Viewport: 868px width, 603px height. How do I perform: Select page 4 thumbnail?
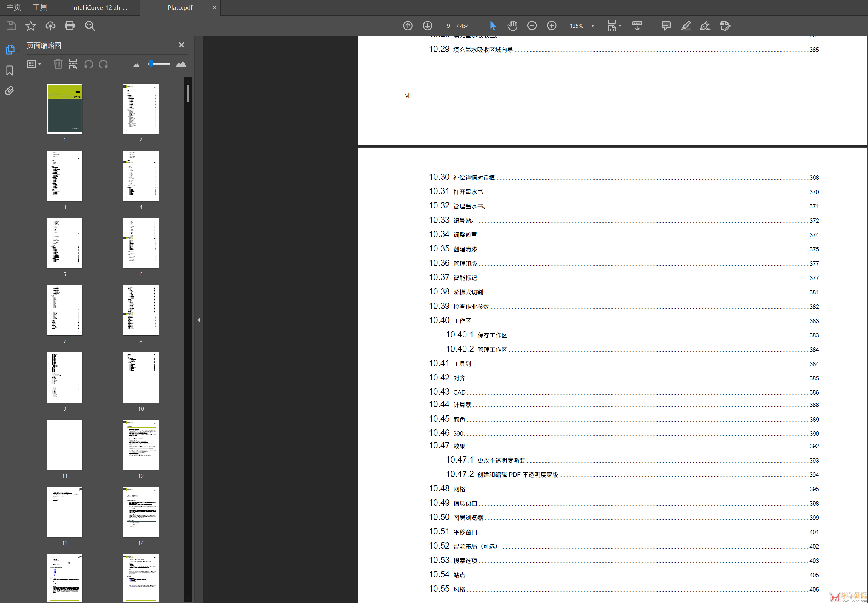coord(141,176)
